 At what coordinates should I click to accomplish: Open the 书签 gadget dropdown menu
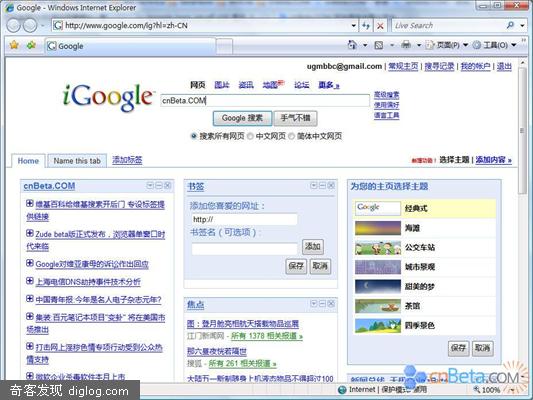click(314, 185)
